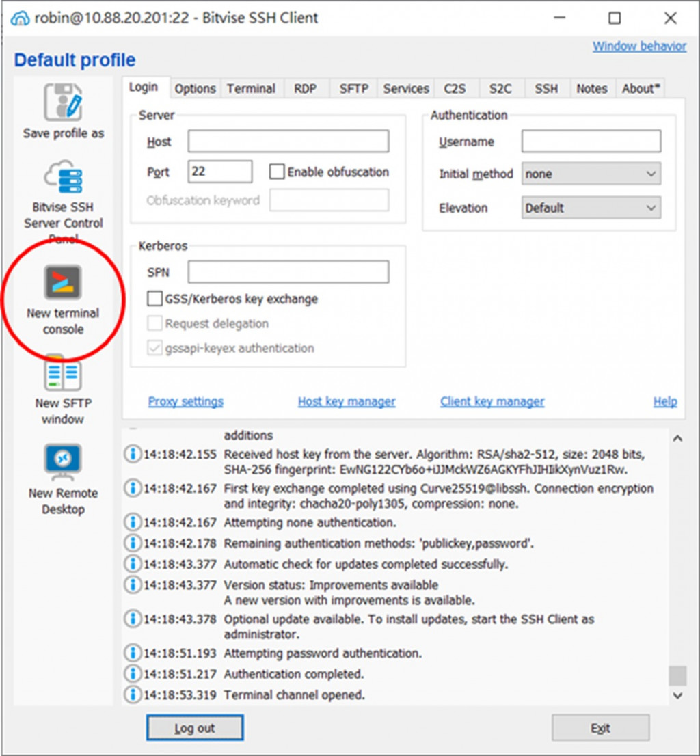Click the log scrollbar thumb
Image resolution: width=700 pixels, height=756 pixels.
click(677, 675)
